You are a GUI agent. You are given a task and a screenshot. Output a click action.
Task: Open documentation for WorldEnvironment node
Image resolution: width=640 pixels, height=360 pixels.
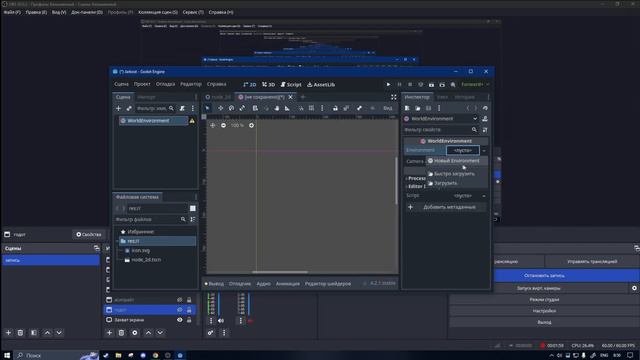(x=485, y=119)
